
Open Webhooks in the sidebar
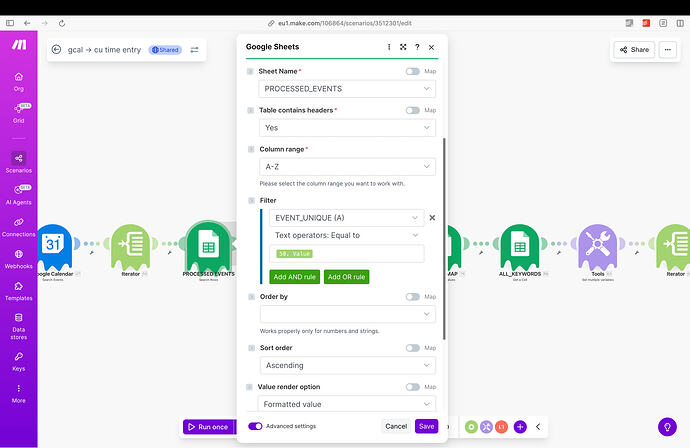click(18, 259)
